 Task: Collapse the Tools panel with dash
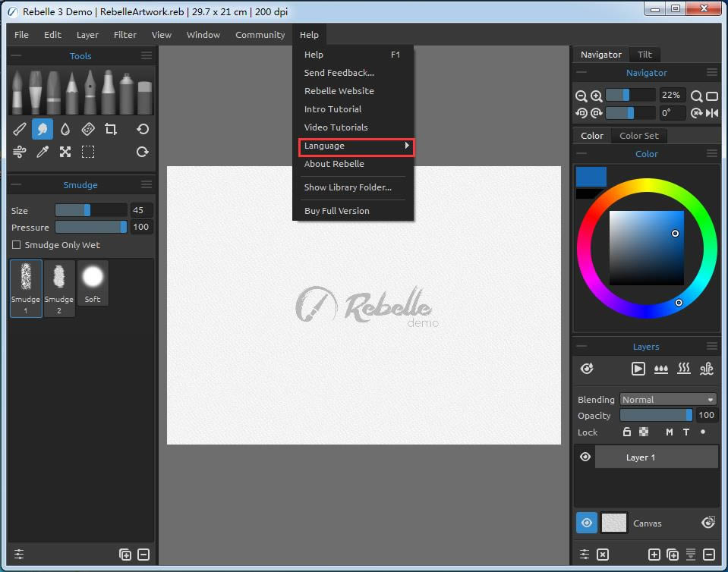(x=16, y=55)
